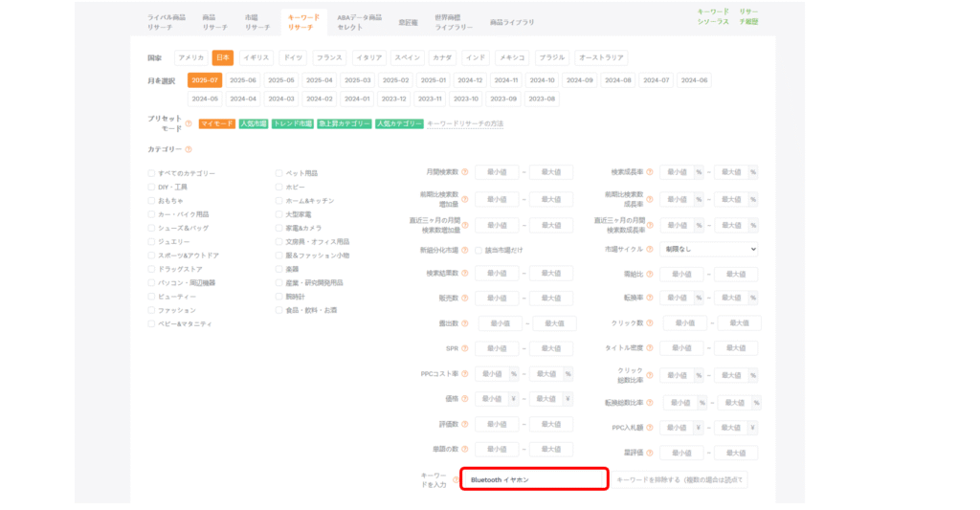Click help icon next to プリセットモード
Image resolution: width=980 pixels, height=510 pixels.
(x=189, y=123)
